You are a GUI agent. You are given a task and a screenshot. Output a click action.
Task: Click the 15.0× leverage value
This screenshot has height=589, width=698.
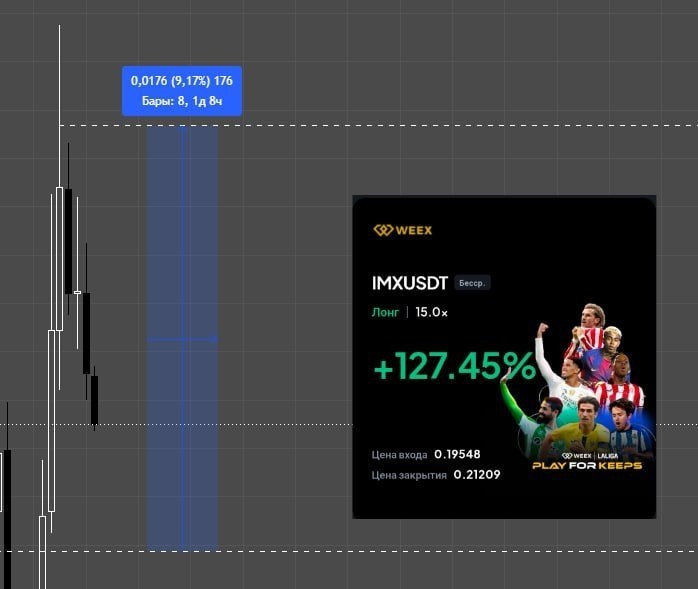click(x=431, y=313)
